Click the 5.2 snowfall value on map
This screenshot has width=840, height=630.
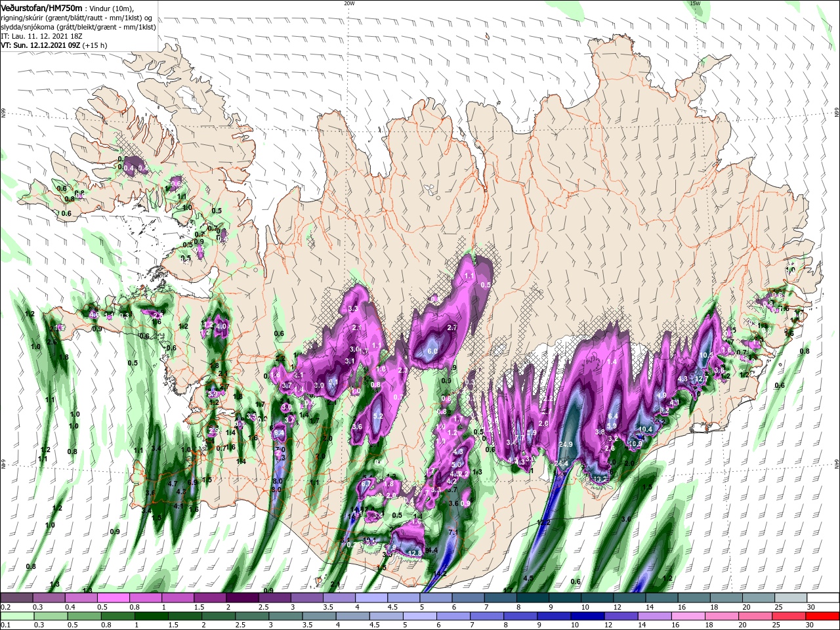pos(377,416)
